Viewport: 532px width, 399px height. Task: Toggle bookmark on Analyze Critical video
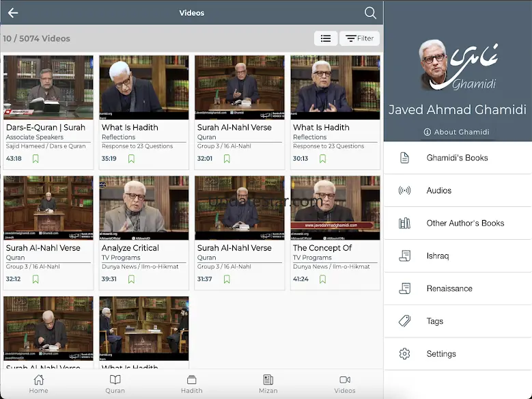pos(131,279)
